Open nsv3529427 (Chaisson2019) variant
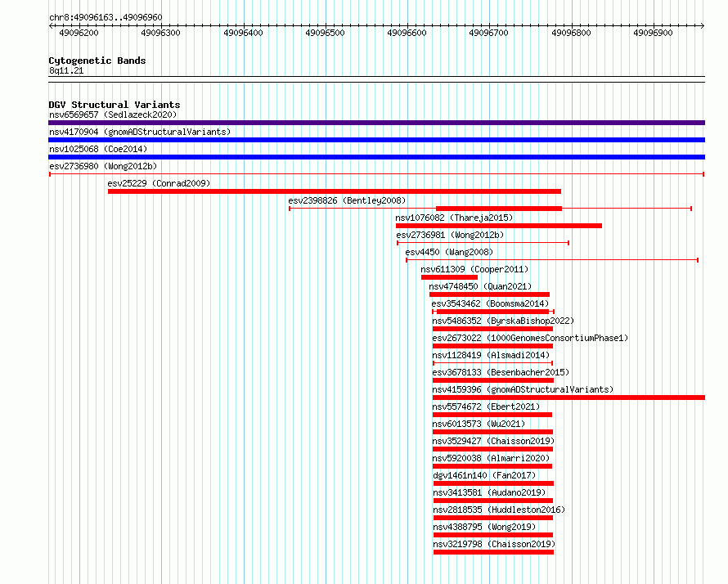Screen dimensions: 728x584 pos(493,441)
